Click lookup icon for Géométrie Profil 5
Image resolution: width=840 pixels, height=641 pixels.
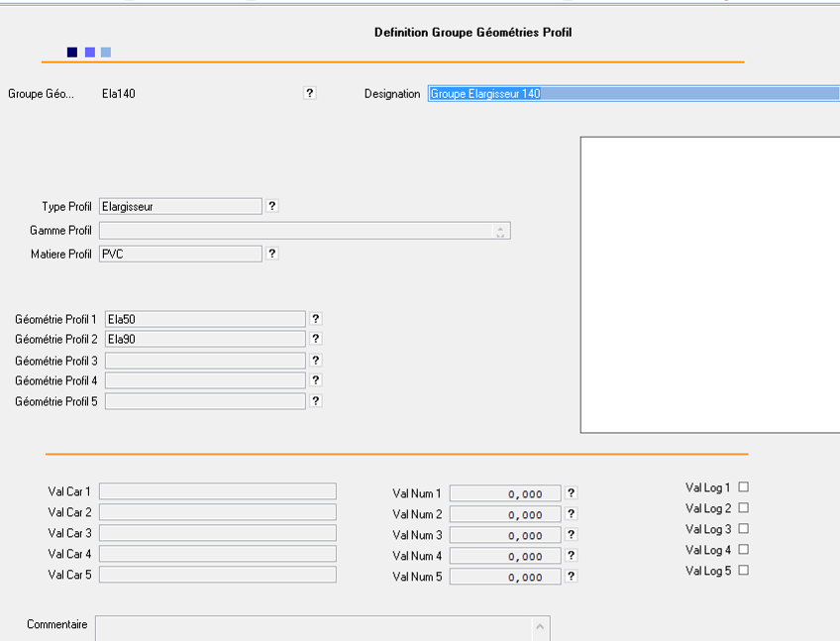click(316, 401)
